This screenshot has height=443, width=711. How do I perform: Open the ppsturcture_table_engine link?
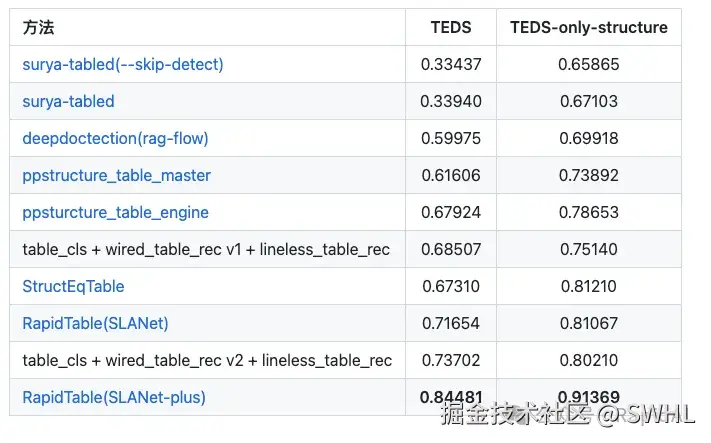(x=115, y=213)
